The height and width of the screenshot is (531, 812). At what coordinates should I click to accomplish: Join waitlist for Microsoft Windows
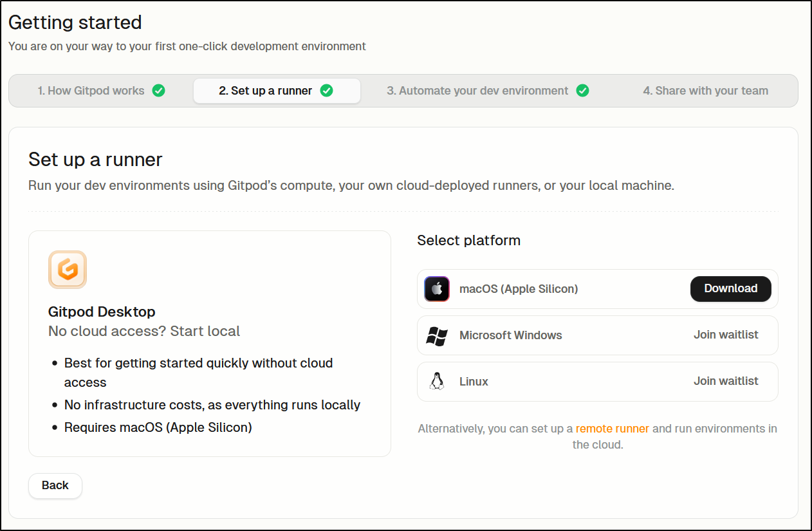(x=726, y=335)
